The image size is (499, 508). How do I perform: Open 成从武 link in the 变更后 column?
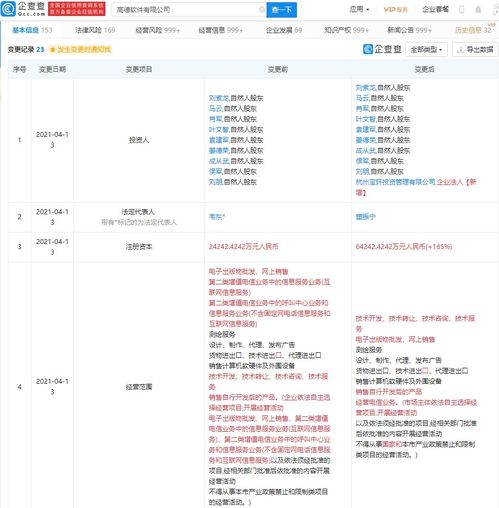[365, 150]
